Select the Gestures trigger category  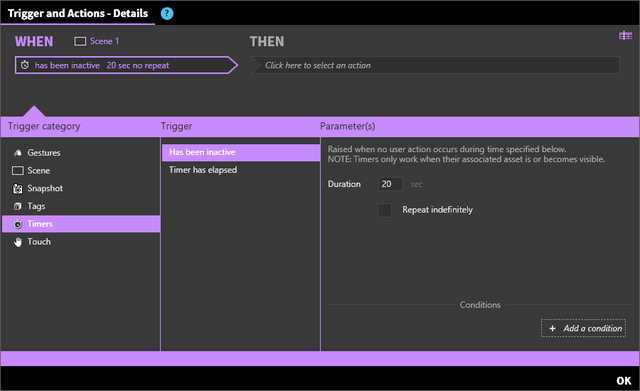[x=81, y=153]
